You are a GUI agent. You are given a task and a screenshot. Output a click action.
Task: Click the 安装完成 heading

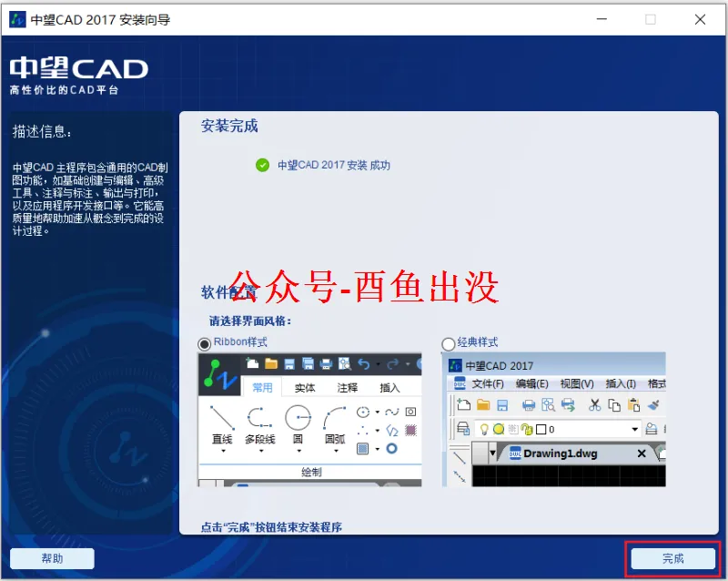coord(229,126)
